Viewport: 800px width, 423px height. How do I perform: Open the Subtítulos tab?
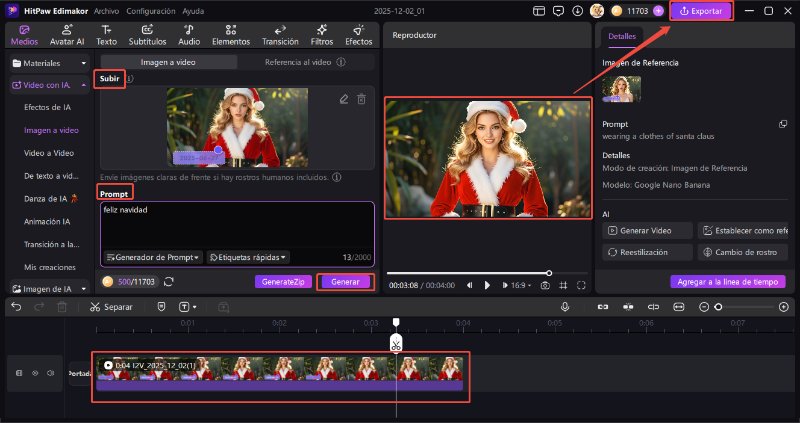(x=147, y=35)
